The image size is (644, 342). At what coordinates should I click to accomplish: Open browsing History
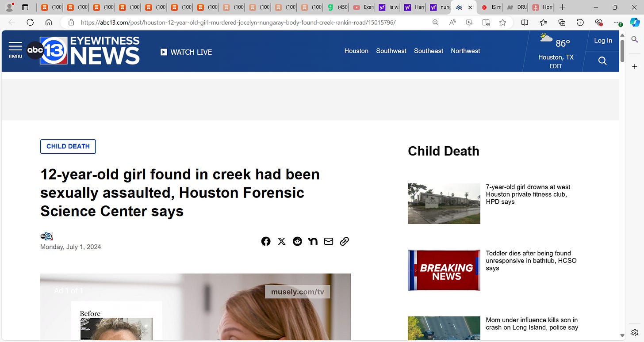coord(580,22)
